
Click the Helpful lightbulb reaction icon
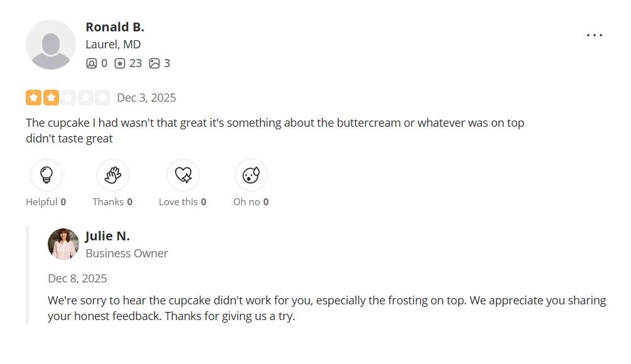pyautogui.click(x=46, y=175)
